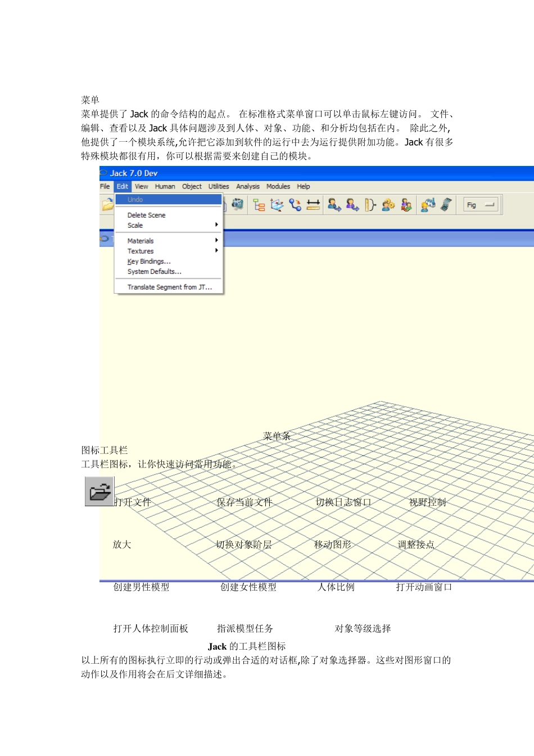
Task: Click the Edit menu title
Action: (123, 187)
